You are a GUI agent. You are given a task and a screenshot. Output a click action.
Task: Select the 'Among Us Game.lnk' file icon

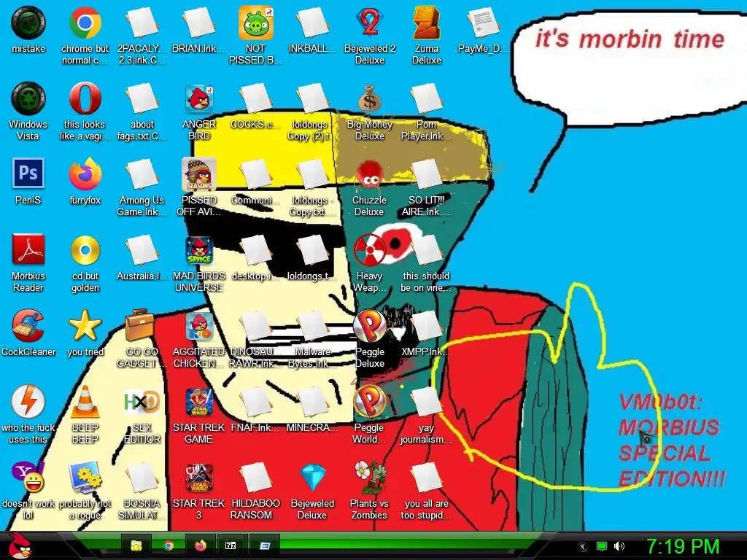pyautogui.click(x=142, y=174)
